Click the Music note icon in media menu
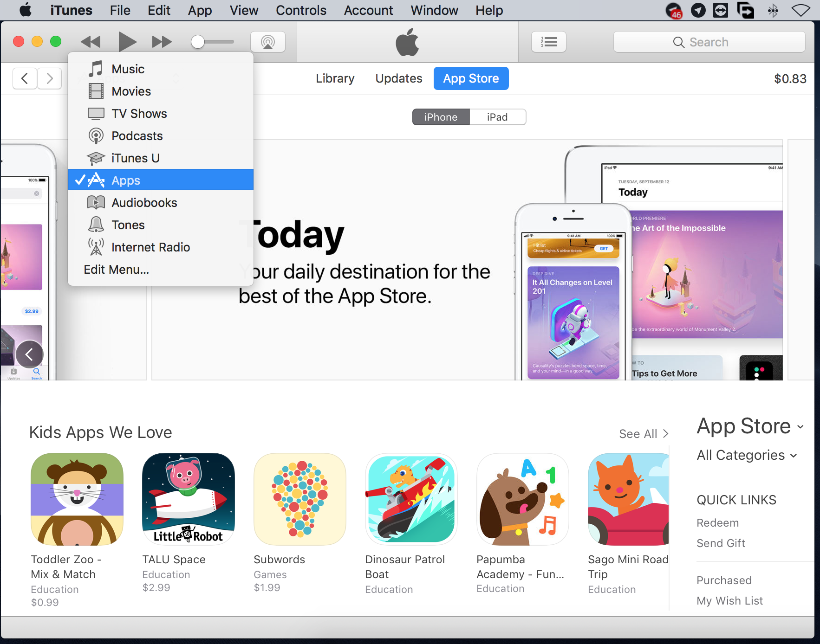 pyautogui.click(x=96, y=69)
